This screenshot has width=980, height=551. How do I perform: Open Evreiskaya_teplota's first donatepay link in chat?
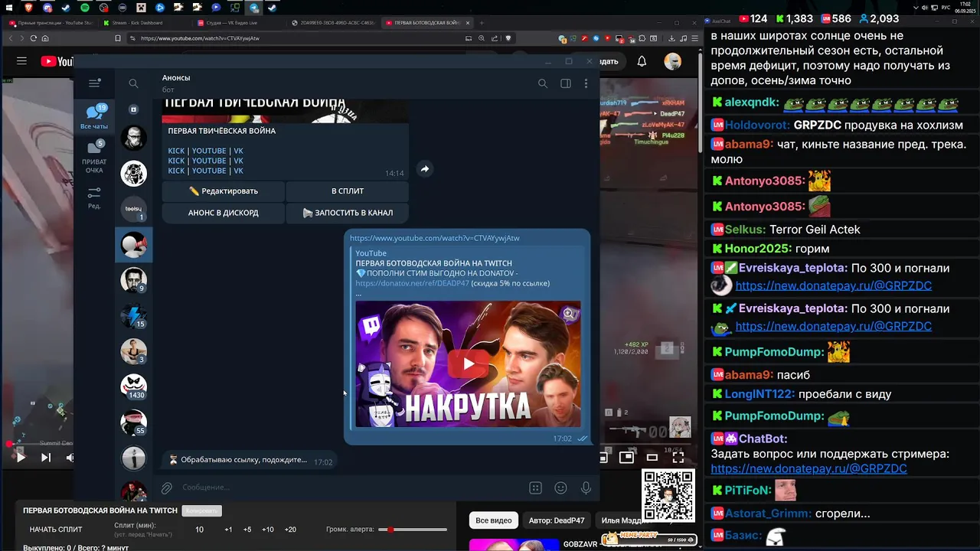pos(833,285)
